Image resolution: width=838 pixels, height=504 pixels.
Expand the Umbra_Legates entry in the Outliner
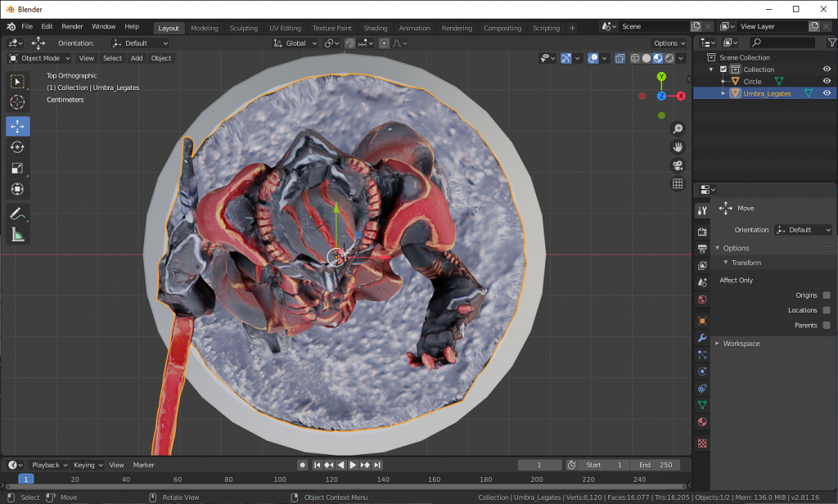pyautogui.click(x=721, y=92)
